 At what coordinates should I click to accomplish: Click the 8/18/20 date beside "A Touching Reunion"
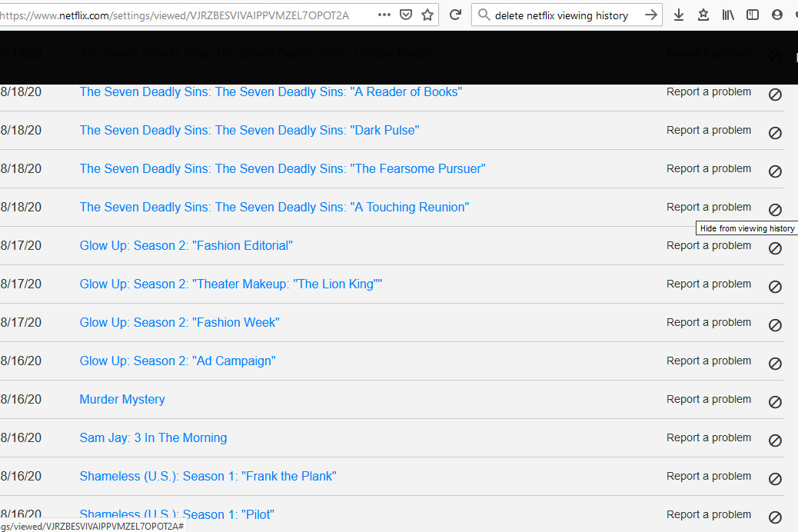pos(21,208)
